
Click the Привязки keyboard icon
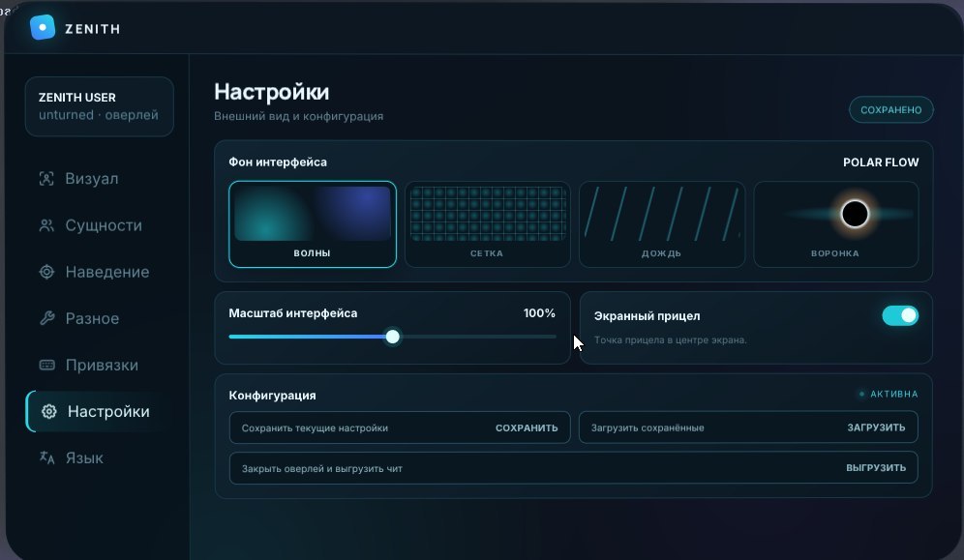point(46,365)
